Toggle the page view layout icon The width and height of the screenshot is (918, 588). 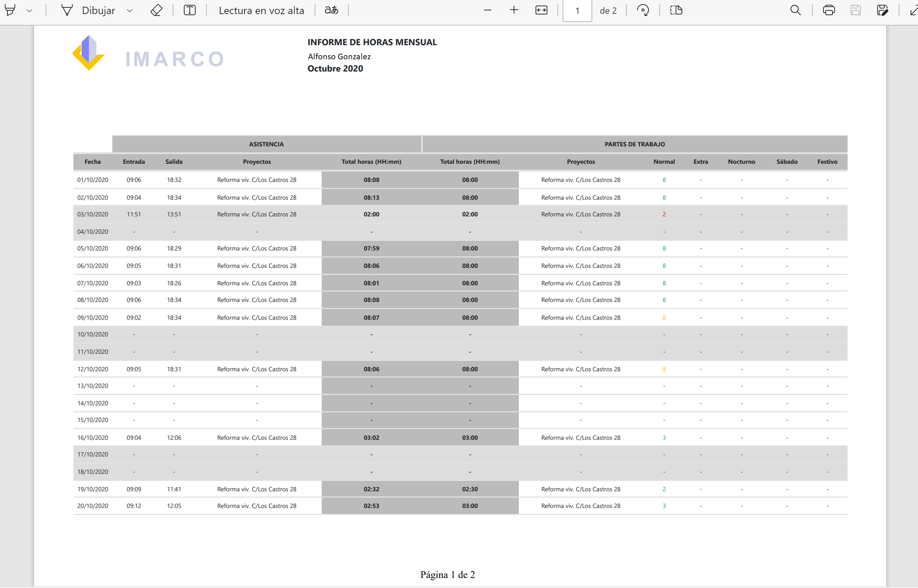pos(676,10)
